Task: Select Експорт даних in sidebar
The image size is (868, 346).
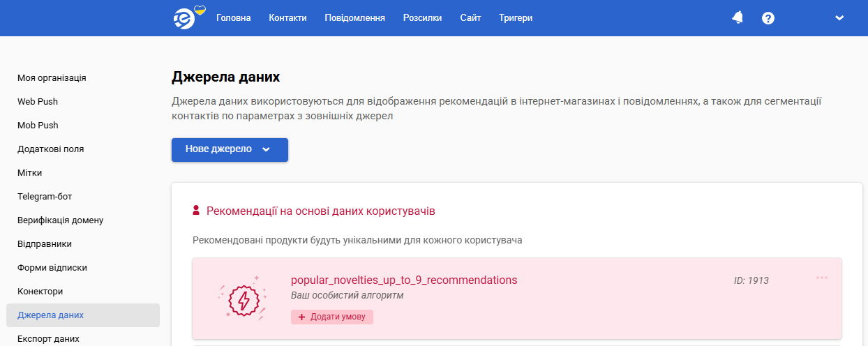Action: click(48, 338)
